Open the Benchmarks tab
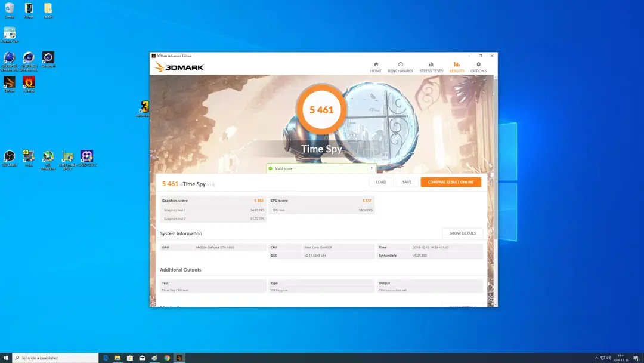 point(401,67)
